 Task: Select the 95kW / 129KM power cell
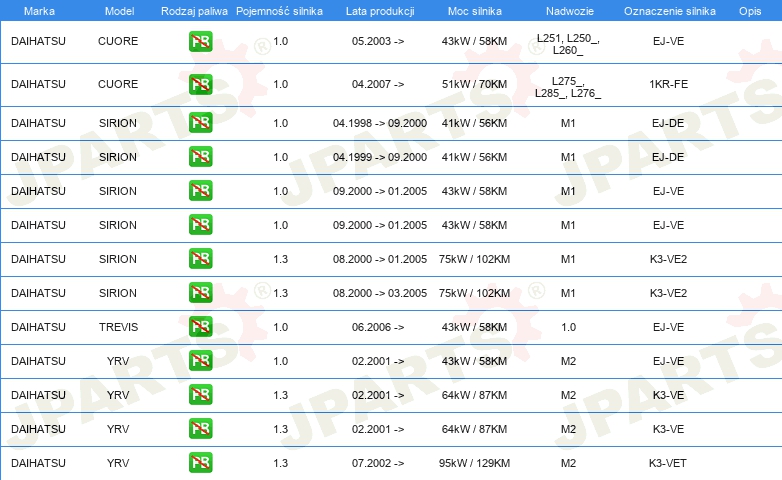click(x=474, y=463)
